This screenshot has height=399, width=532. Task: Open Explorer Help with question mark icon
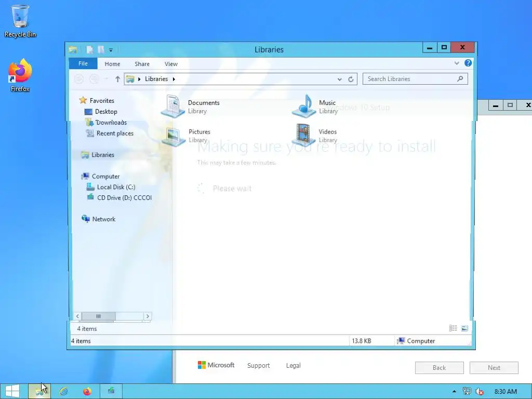[x=468, y=63]
